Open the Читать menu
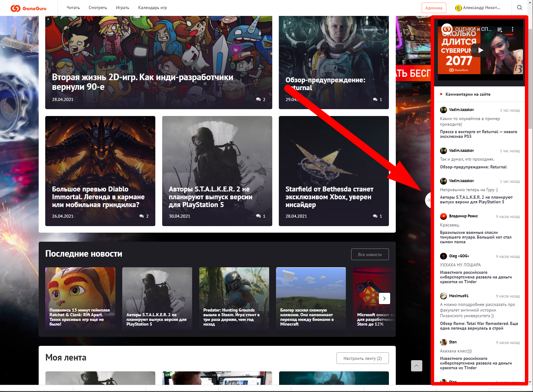The height and width of the screenshot is (392, 533). pyautogui.click(x=73, y=8)
